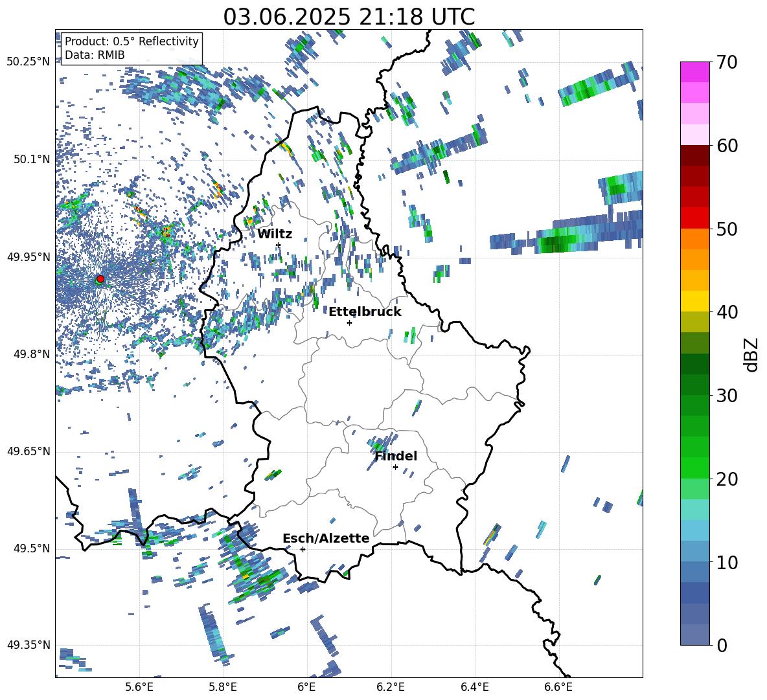Image resolution: width=767 pixels, height=700 pixels.
Task: Click the Esch/Alzette cross marker
Action: (x=303, y=549)
